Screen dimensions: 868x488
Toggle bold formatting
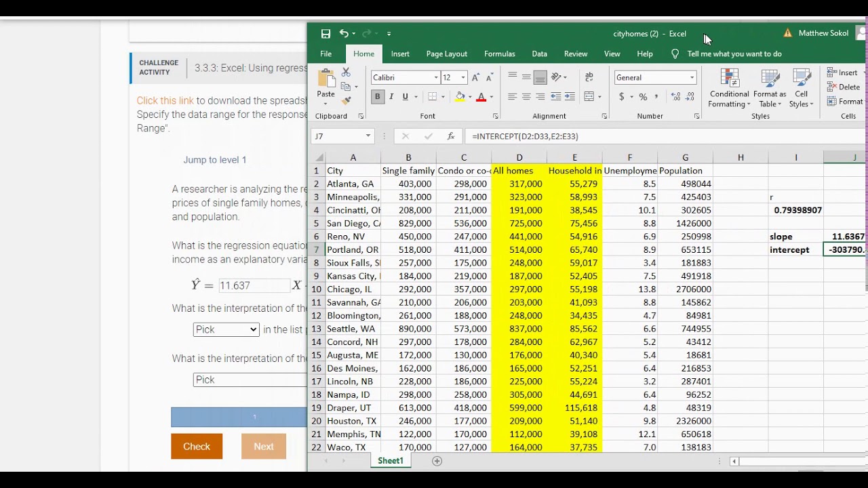(378, 97)
